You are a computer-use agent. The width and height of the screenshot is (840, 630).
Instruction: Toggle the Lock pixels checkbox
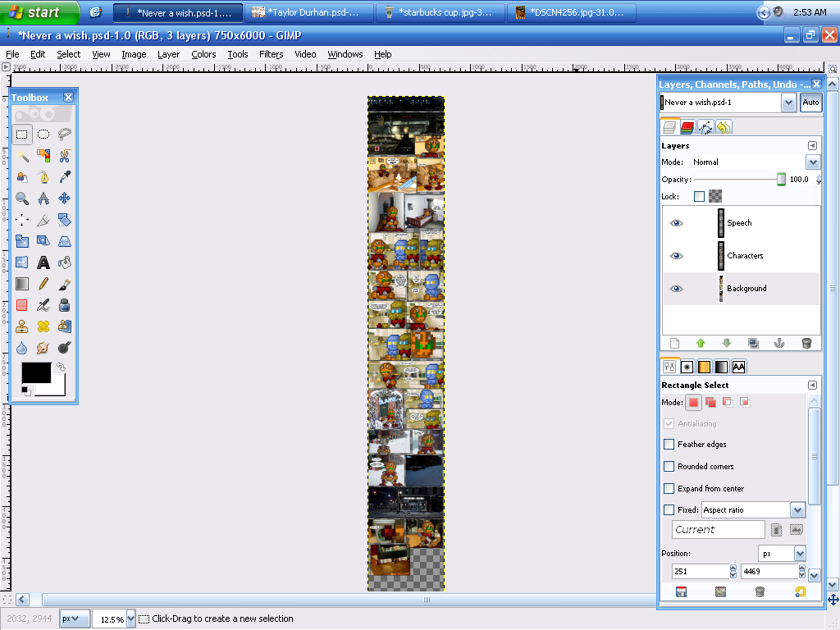pos(699,197)
